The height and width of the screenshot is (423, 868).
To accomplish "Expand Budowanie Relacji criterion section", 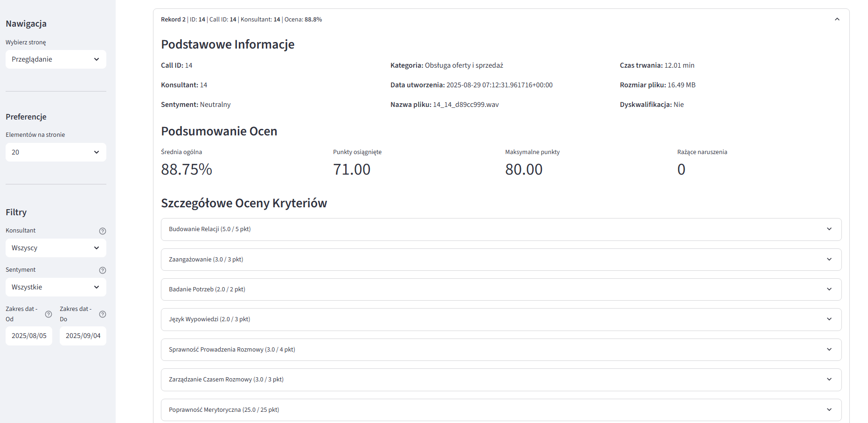I will [x=501, y=229].
